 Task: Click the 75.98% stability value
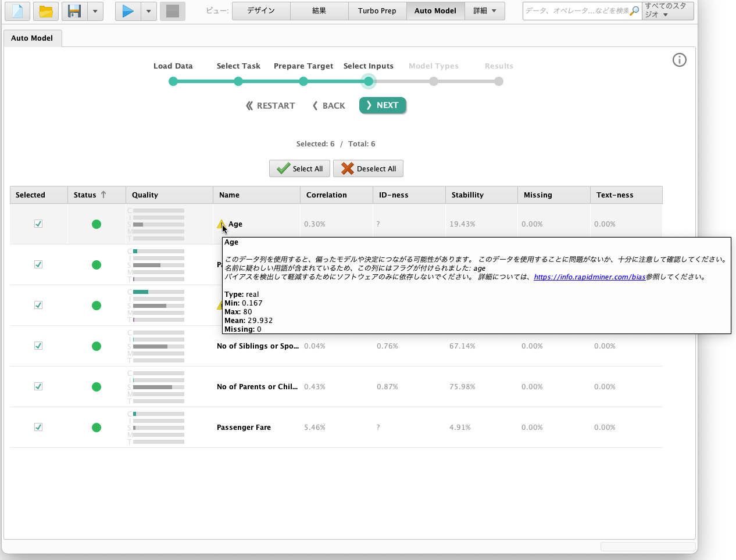pyautogui.click(x=462, y=387)
